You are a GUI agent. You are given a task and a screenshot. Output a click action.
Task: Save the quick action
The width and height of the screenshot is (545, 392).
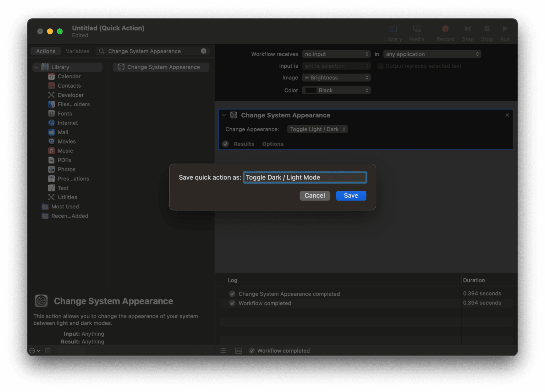[x=351, y=195]
